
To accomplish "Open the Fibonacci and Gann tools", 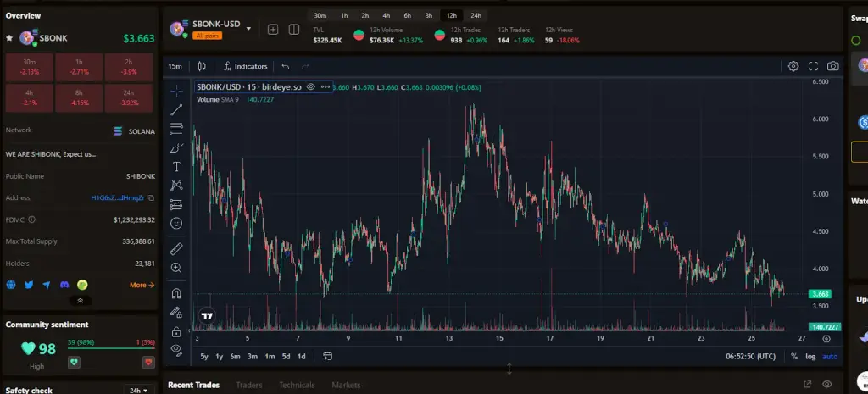I will [176, 129].
